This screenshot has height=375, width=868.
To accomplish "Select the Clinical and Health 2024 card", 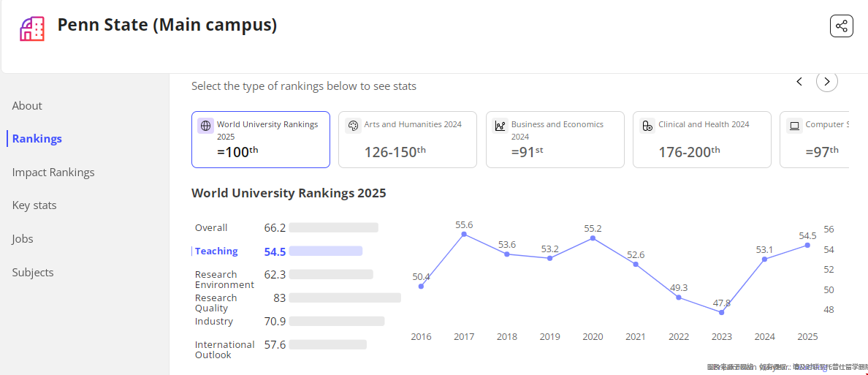I will (702, 140).
